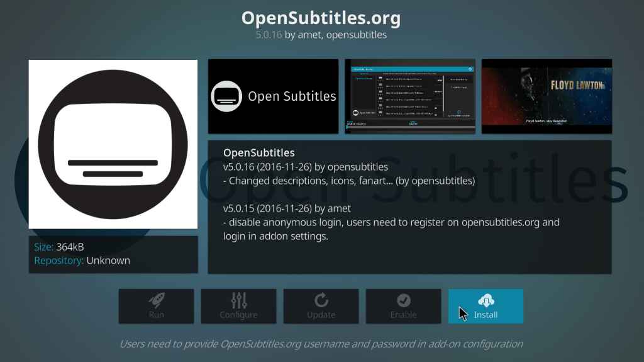Click the Install button
This screenshot has height=362, width=644.
[486, 306]
